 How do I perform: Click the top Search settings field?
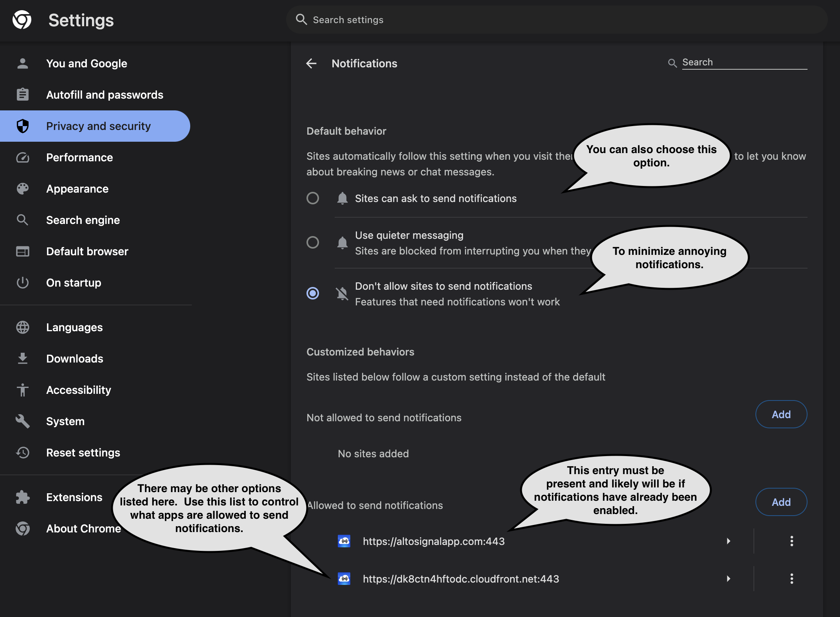[x=548, y=20]
